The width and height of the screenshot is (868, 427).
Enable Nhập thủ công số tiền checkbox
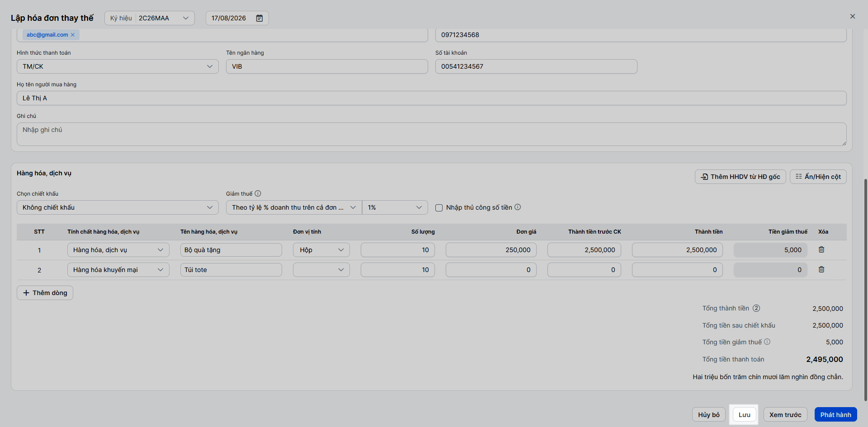[x=439, y=208]
